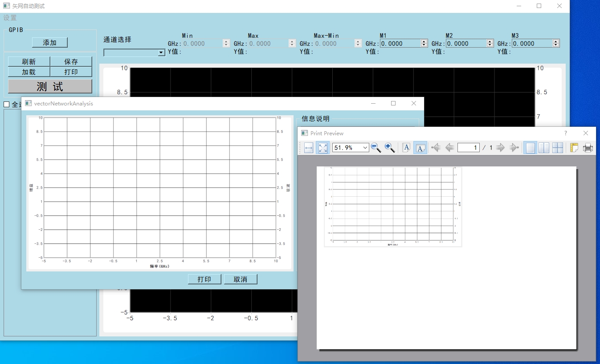Click the Max GHz spin arrows
The height and width of the screenshot is (364, 600).
(x=292, y=44)
